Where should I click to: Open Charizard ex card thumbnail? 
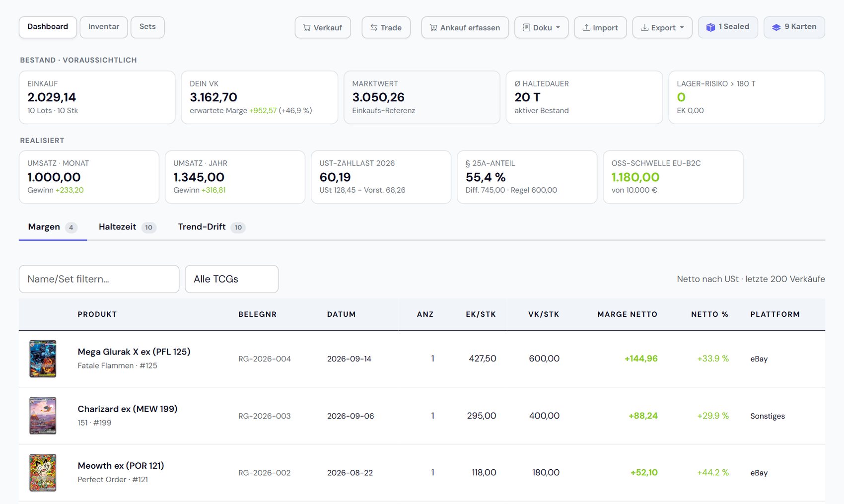43,416
